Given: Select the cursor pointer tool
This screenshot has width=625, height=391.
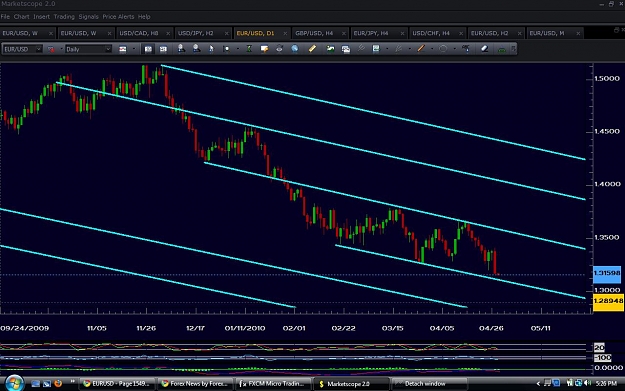Looking at the screenshot, I should point(211,49).
